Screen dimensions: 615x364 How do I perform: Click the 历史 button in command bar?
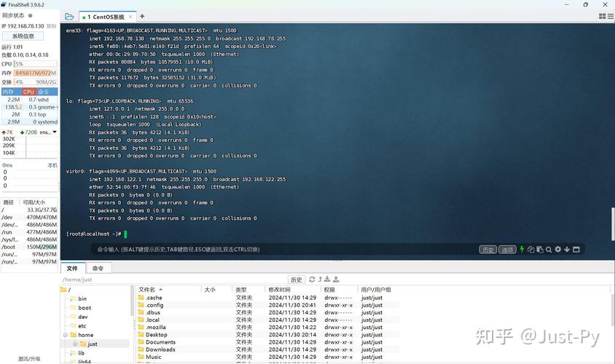487,250
